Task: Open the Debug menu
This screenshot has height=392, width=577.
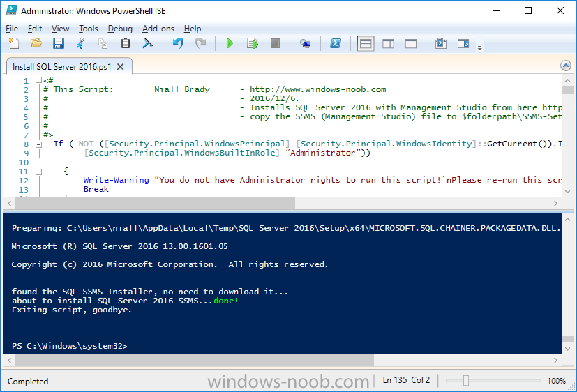Action: pos(120,29)
